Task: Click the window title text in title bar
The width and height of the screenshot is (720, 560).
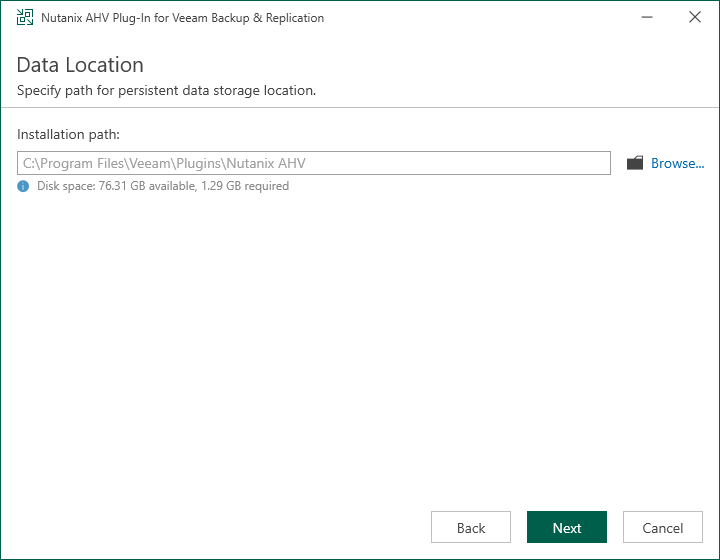Action: click(182, 18)
